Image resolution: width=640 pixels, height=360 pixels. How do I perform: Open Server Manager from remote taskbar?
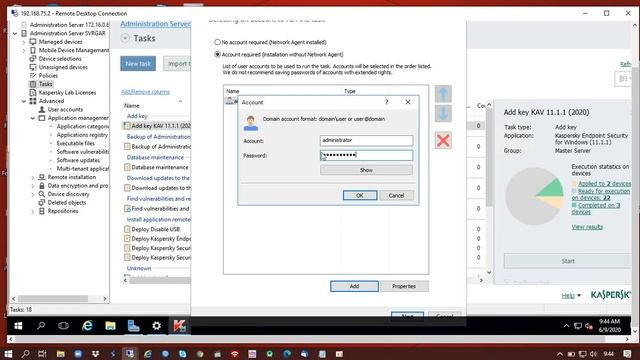133,326
